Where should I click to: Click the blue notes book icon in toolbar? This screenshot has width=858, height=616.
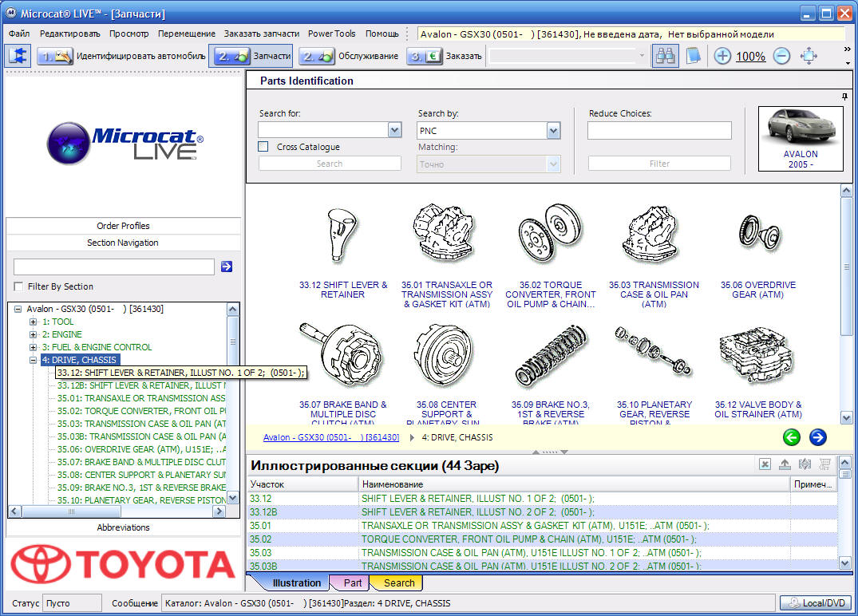[692, 56]
